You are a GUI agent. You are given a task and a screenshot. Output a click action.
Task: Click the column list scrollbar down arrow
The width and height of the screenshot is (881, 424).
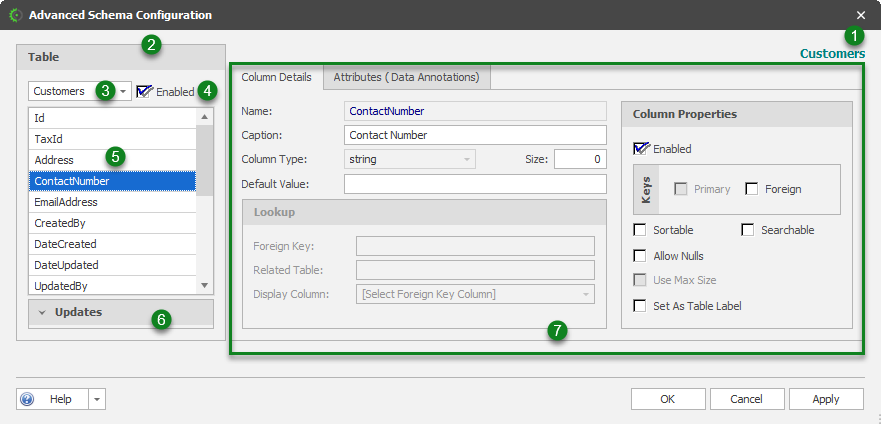coord(205,285)
